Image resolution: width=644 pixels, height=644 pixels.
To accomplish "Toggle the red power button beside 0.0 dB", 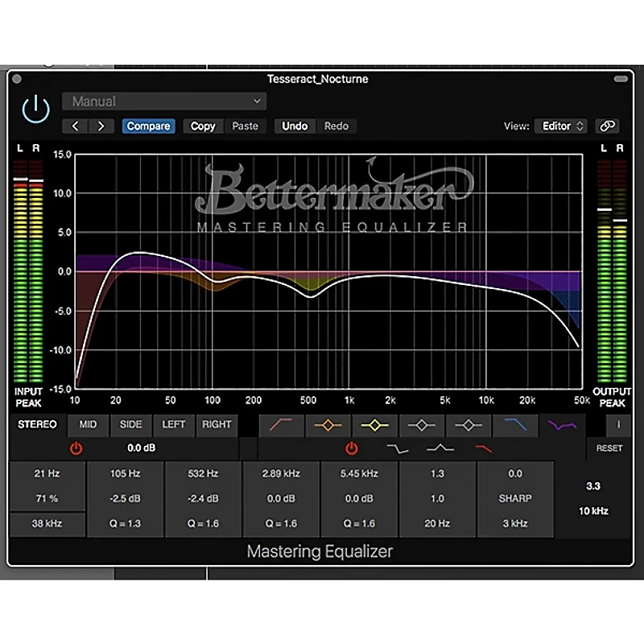I will tap(76, 448).
